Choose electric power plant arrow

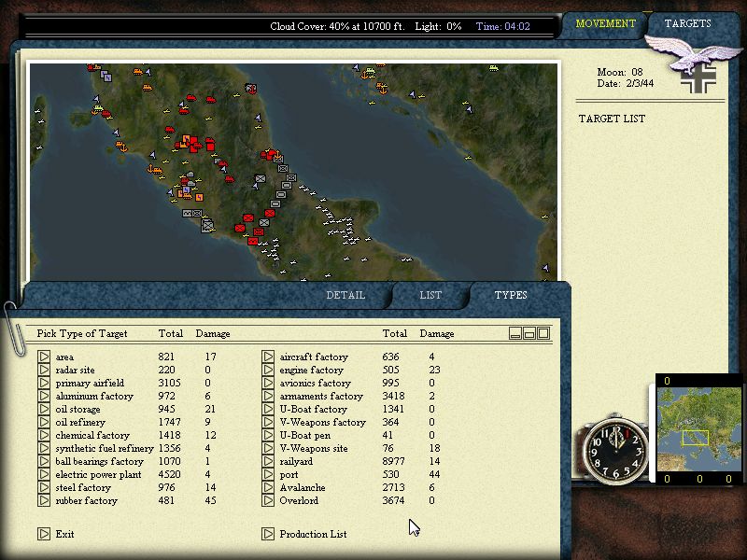[44, 474]
